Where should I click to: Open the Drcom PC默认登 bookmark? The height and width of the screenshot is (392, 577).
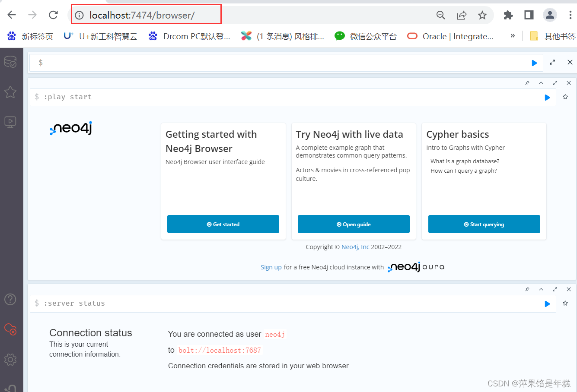click(189, 36)
